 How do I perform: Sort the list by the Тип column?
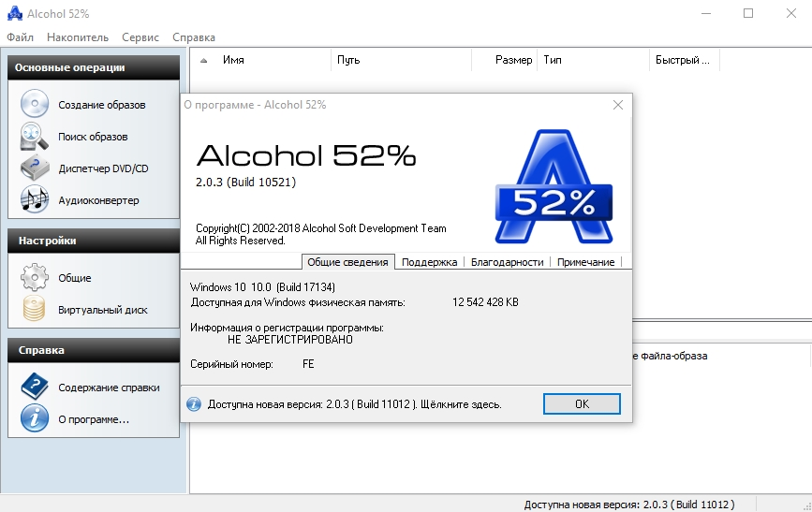click(594, 60)
